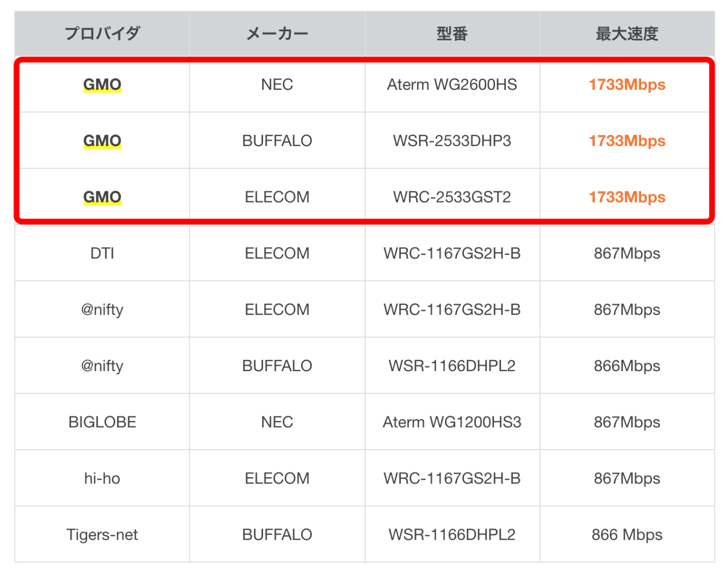Select the Aterm WG1200HS3 model cell
Viewport: 728px width, 576px height.
(x=452, y=422)
